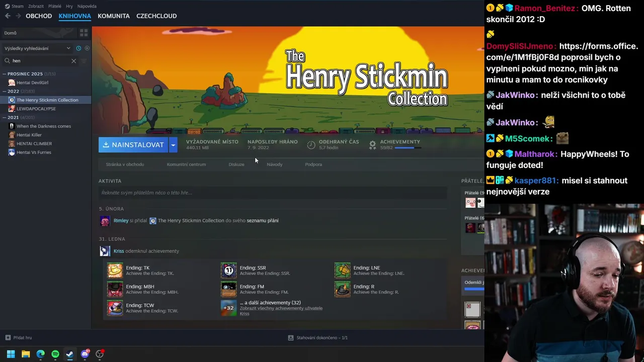
Task: Clear the 'hen' search with the X
Action: coord(73,61)
